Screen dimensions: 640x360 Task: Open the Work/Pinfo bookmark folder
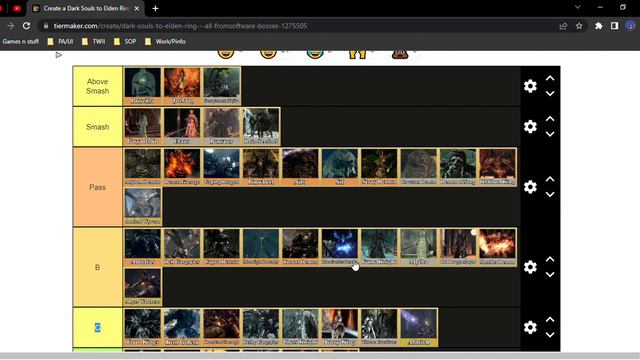(165, 41)
